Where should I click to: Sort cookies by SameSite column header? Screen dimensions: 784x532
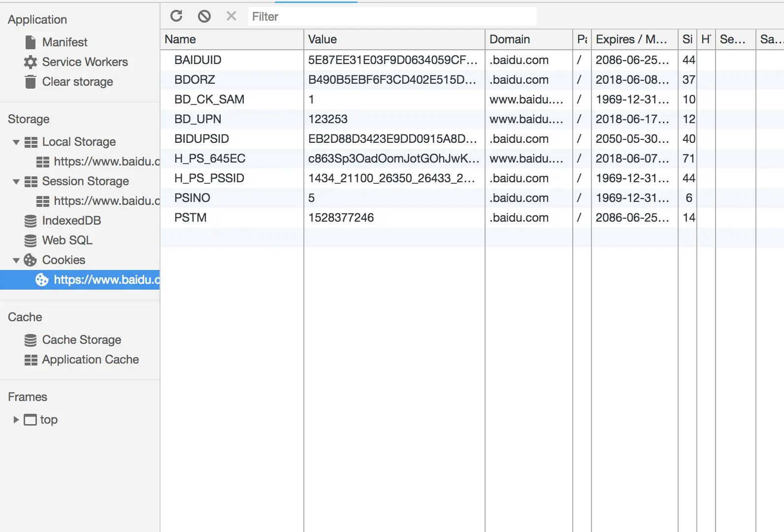pyautogui.click(x=770, y=39)
